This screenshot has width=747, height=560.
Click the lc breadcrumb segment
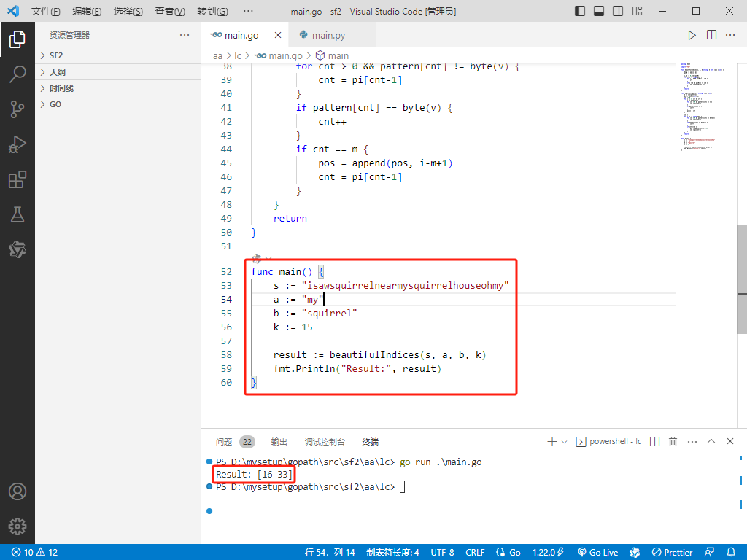(x=238, y=55)
